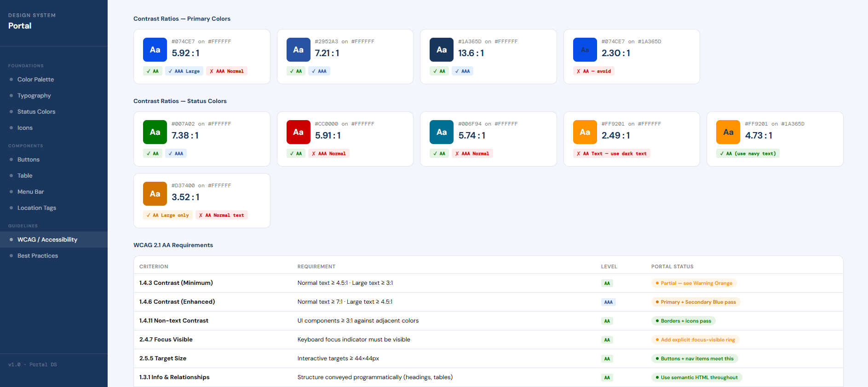The width and height of the screenshot is (868, 387).
Task: Click the 'v1.0 · Portal DS' footer text
Action: (33, 364)
